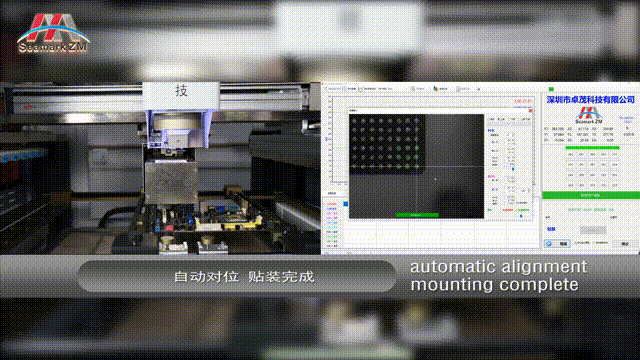This screenshot has height=360, width=640.
Task: Click the green progress bar beneath the camera view
Action: point(417,215)
